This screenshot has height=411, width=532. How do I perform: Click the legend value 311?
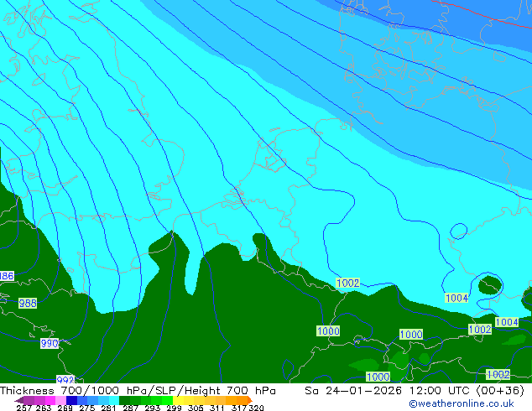click(217, 408)
